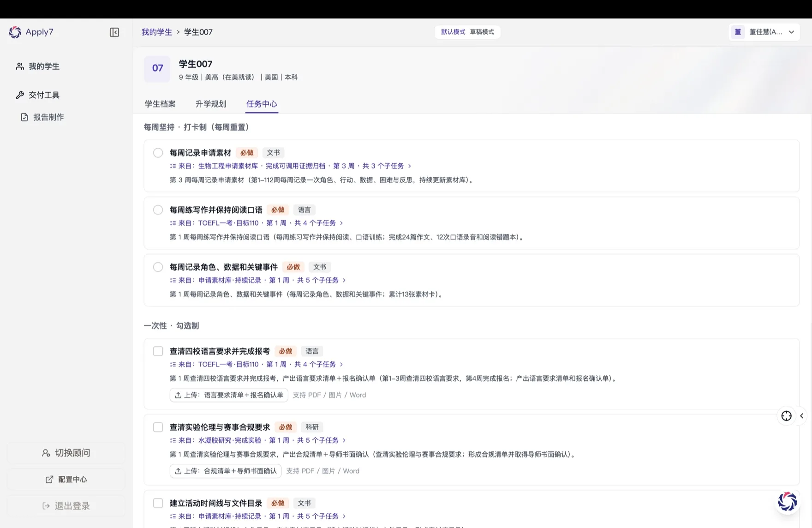Viewport: 812px width, 528px height.
Task: Click the crosshair target floating icon
Action: point(787,416)
